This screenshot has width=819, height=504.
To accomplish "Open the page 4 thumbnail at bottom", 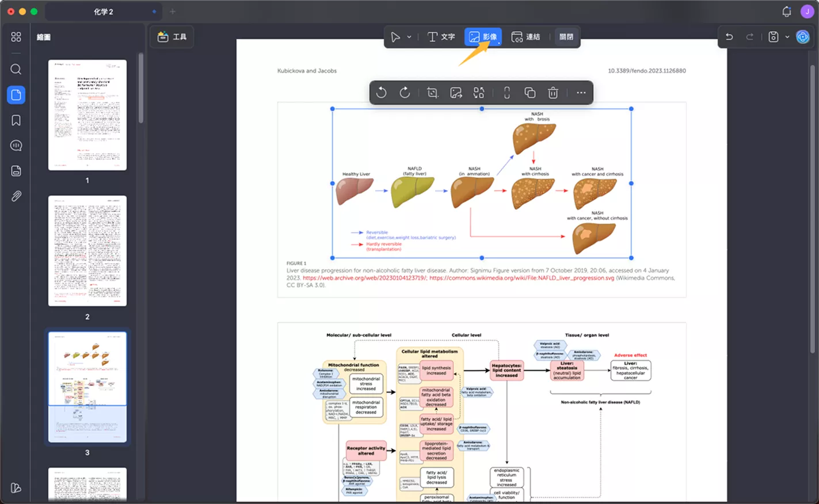I will (87, 485).
